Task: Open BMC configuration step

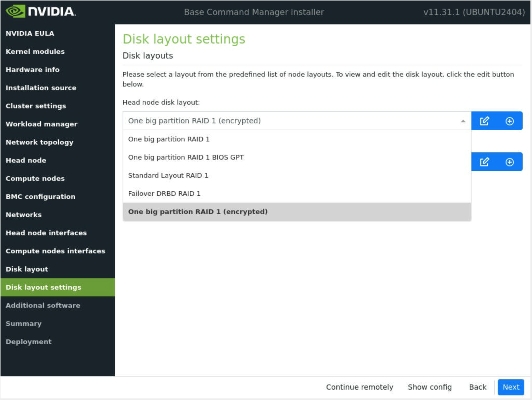Action: click(40, 197)
